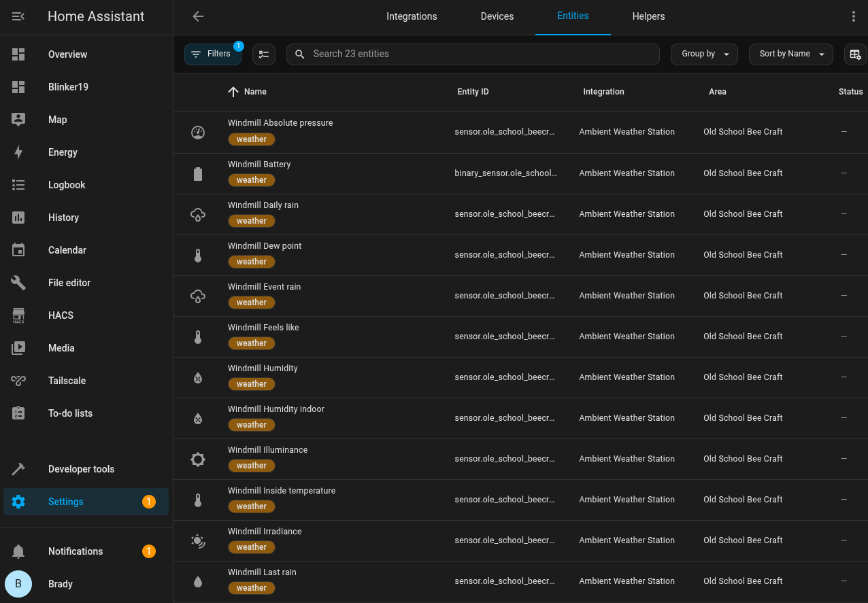Image resolution: width=868 pixels, height=603 pixels.
Task: Collapse the sidebar with the menu icon
Action: (18, 16)
